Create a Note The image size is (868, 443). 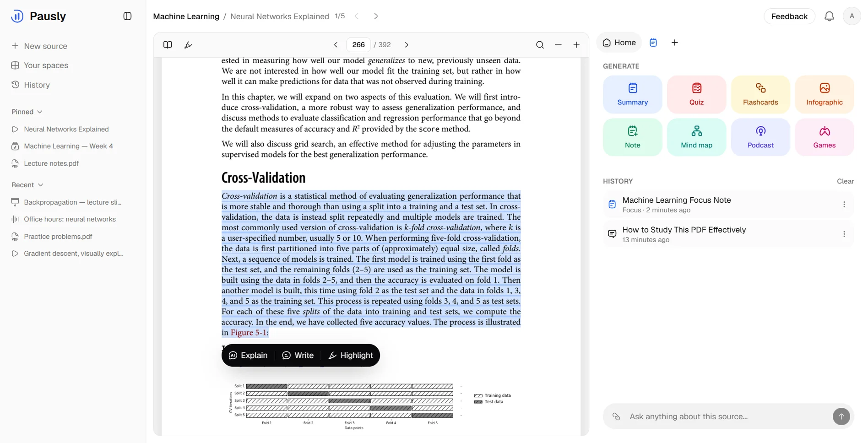tap(632, 137)
